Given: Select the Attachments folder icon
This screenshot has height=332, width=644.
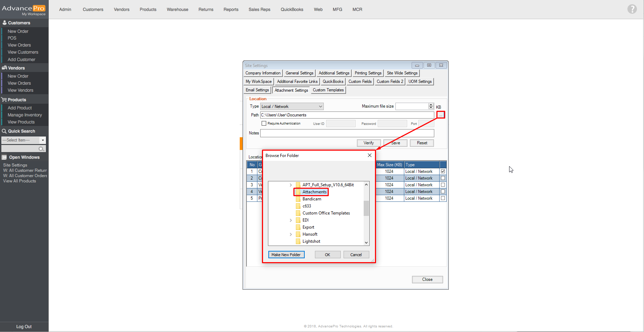Looking at the screenshot, I should tap(298, 192).
